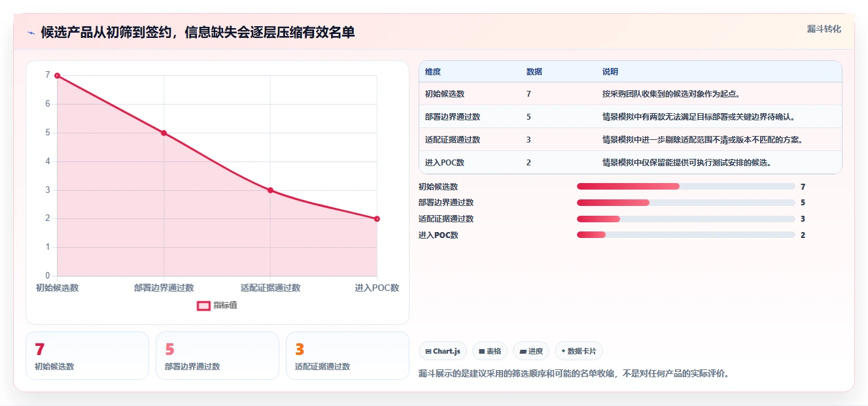Viewport: 868px width, 406px height.
Task: Open the 适配证据通过数 data card showing 3
Action: [x=347, y=356]
